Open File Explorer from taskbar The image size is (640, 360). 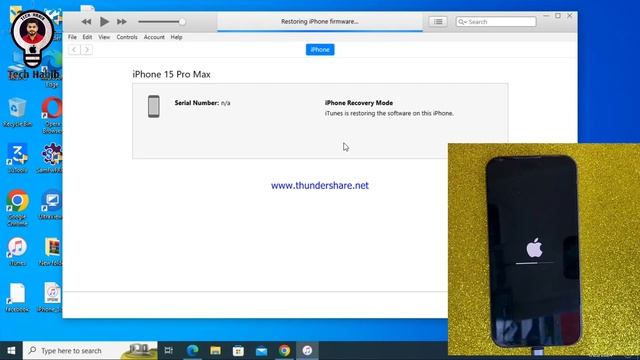click(x=216, y=351)
